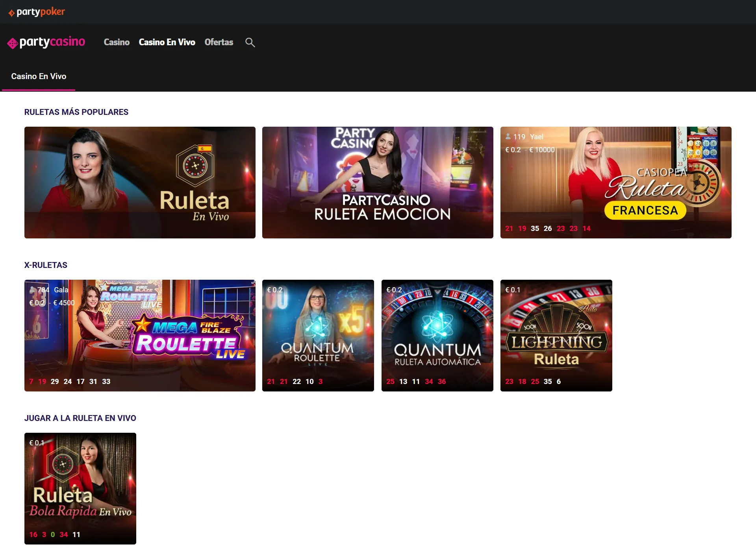Launch Mega Fire Blaze Roulette Live
756x550 pixels.
coord(140,336)
